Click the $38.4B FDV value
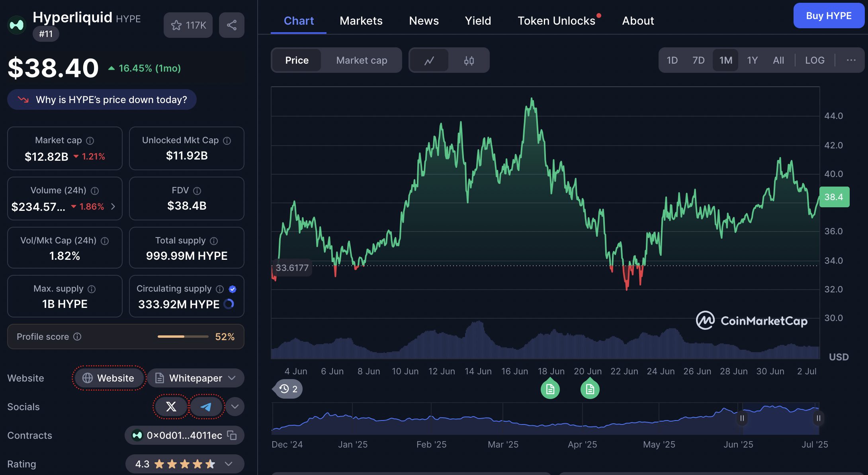Viewport: 868px width, 475px height. click(187, 206)
